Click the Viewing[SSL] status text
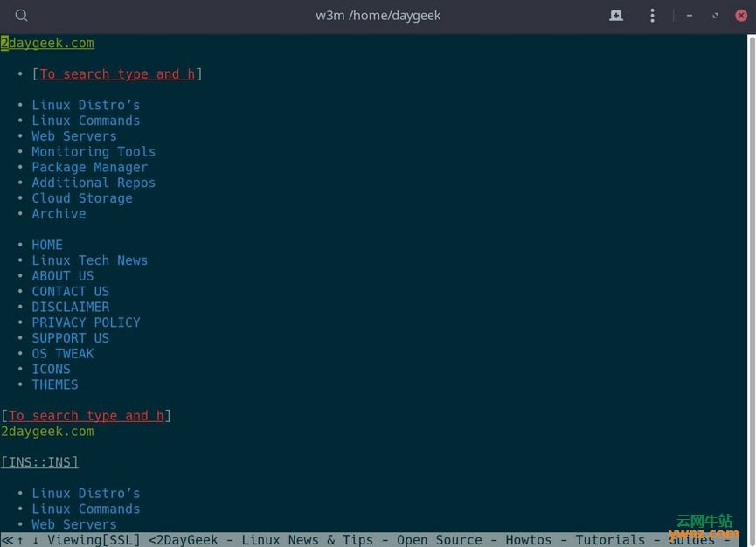Screen dimensions: 756x547 pos(94,540)
